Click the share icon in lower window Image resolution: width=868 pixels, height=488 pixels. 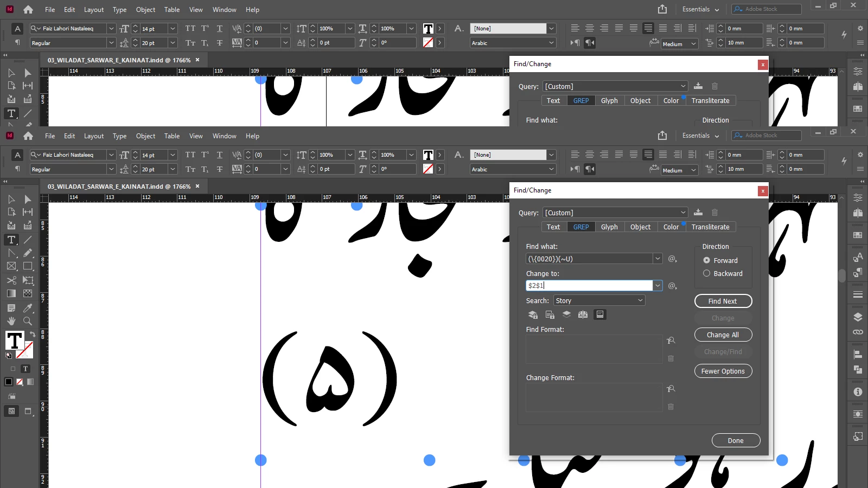point(662,136)
